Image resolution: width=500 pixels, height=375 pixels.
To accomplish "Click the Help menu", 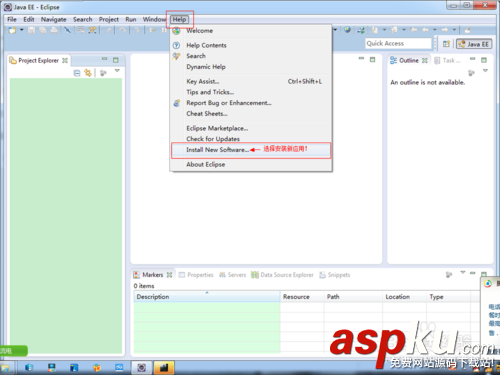I will (179, 19).
